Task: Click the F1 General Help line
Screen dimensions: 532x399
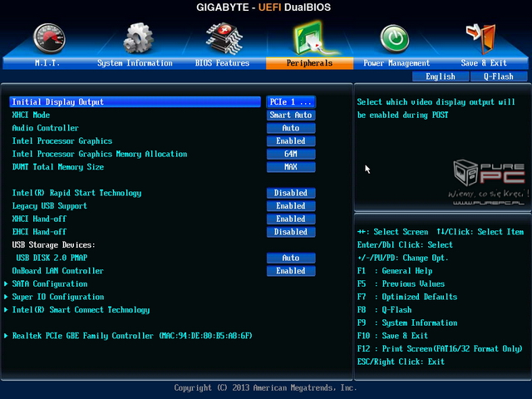Action: click(x=395, y=271)
